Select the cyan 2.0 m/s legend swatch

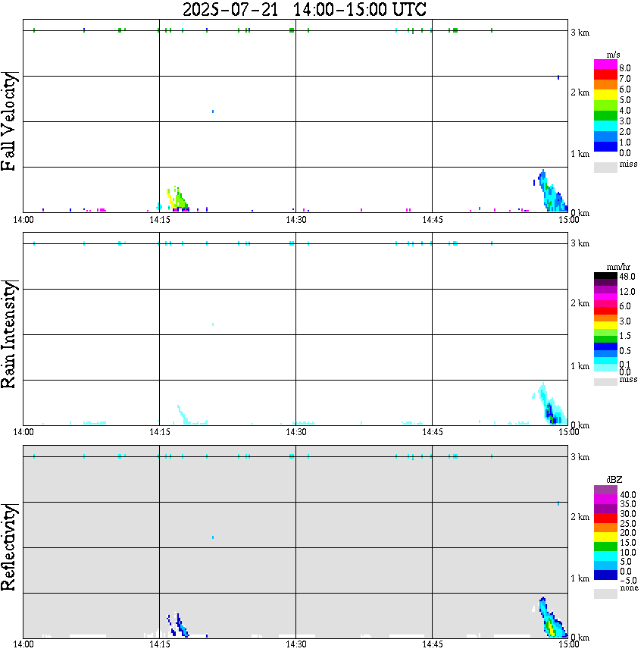click(605, 127)
